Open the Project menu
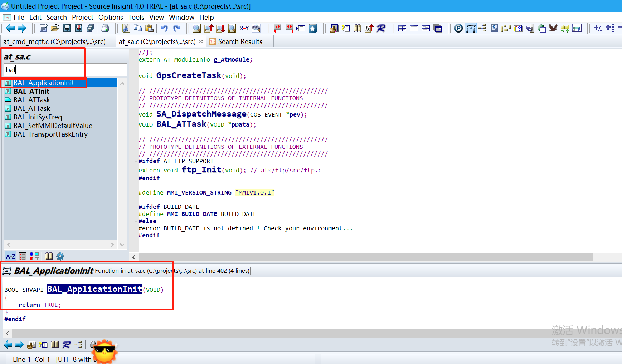This screenshot has width=622, height=364. (x=82, y=17)
